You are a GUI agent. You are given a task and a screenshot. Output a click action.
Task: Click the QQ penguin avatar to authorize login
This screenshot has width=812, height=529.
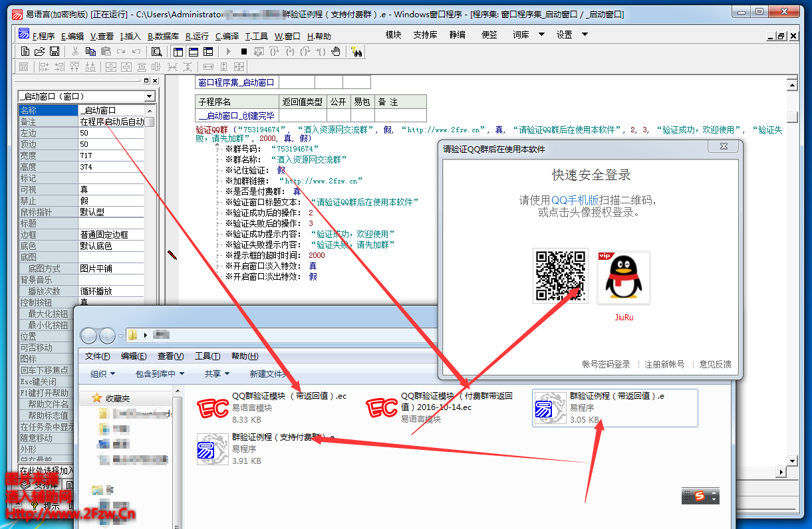tap(624, 277)
